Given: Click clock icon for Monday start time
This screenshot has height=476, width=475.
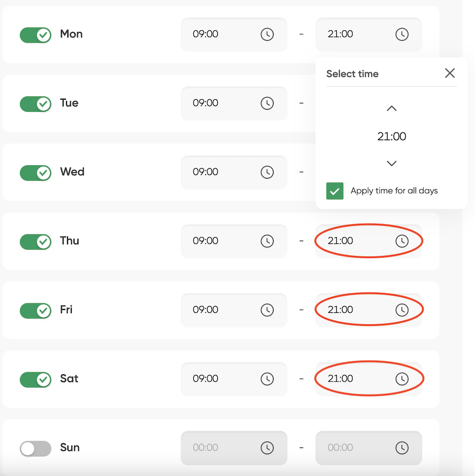Looking at the screenshot, I should (267, 34).
